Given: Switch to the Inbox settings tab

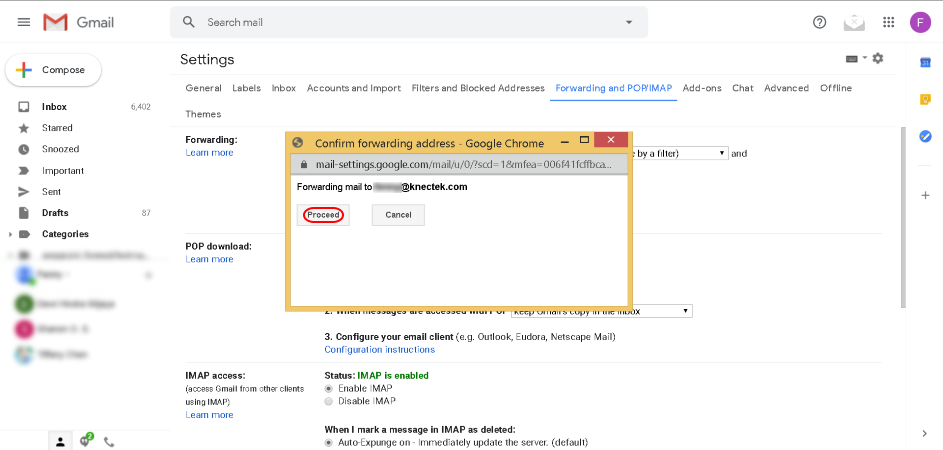Looking at the screenshot, I should point(284,88).
